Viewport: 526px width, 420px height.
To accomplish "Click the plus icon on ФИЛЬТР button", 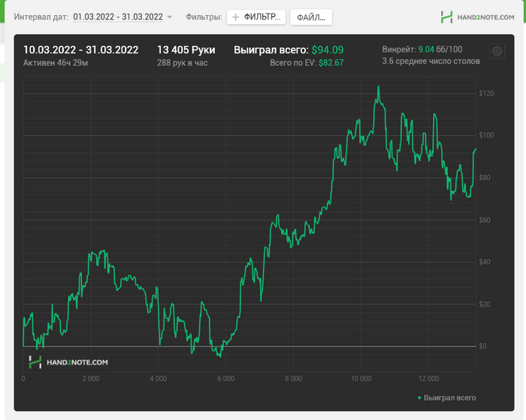I will (235, 17).
